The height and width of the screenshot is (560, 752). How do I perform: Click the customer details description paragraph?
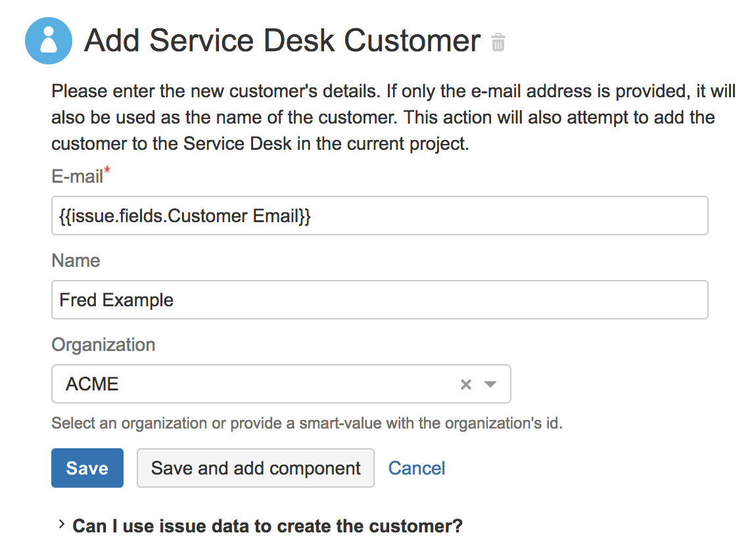388,118
